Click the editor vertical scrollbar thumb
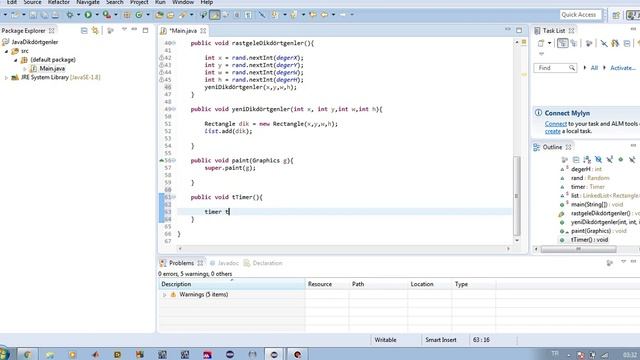This screenshot has width=640, height=360. point(517,196)
